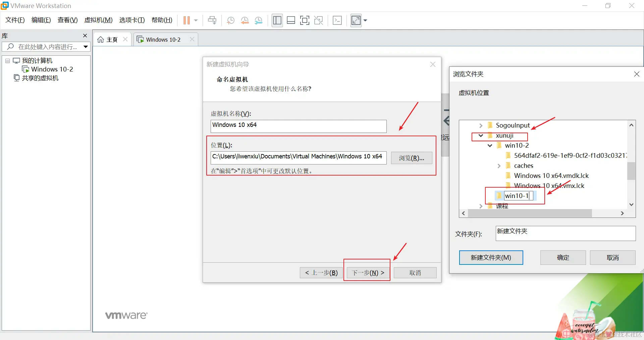Close the 库 library panel
This screenshot has height=340, width=644.
pyautogui.click(x=85, y=36)
